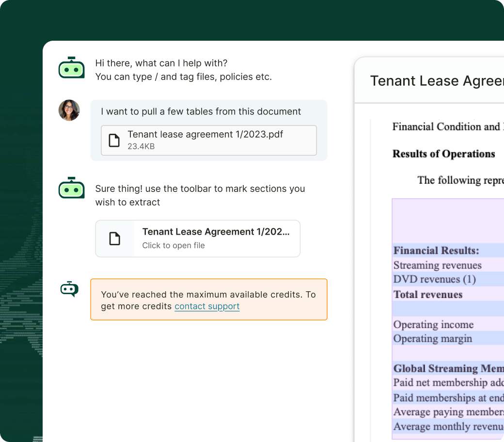Click the user profile photo avatar

[x=69, y=110]
